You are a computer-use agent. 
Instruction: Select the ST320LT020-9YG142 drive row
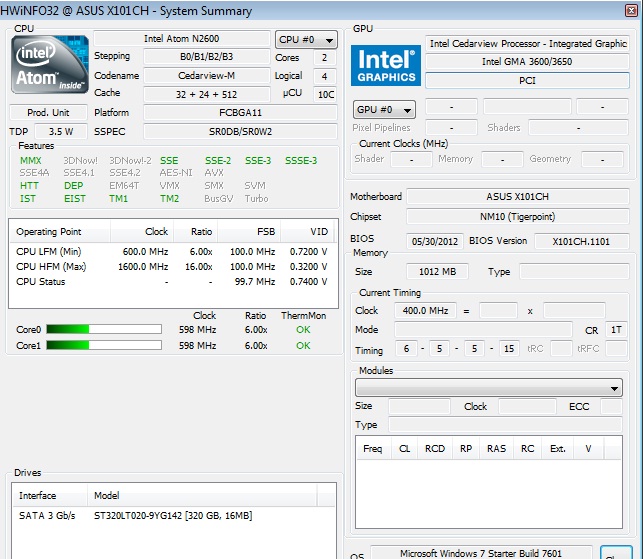coord(174,516)
